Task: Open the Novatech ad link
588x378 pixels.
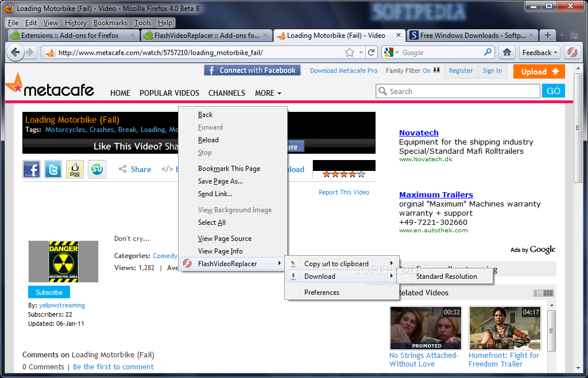Action: pyautogui.click(x=419, y=133)
